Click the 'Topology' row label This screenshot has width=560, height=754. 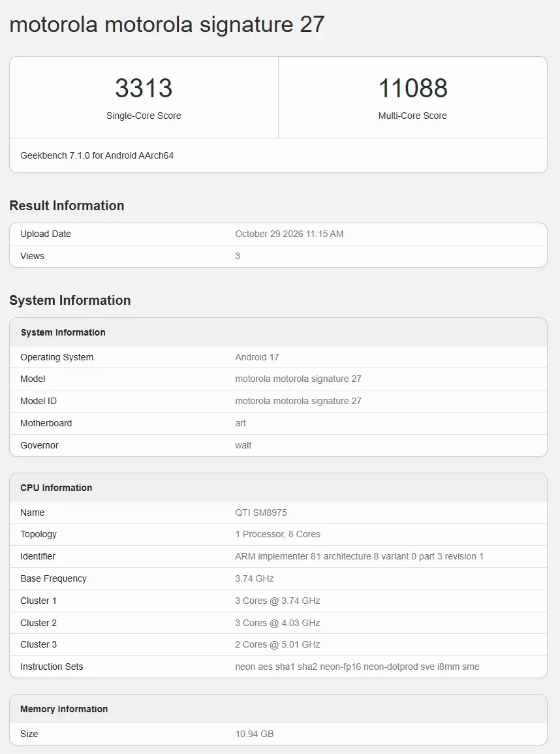coord(39,534)
